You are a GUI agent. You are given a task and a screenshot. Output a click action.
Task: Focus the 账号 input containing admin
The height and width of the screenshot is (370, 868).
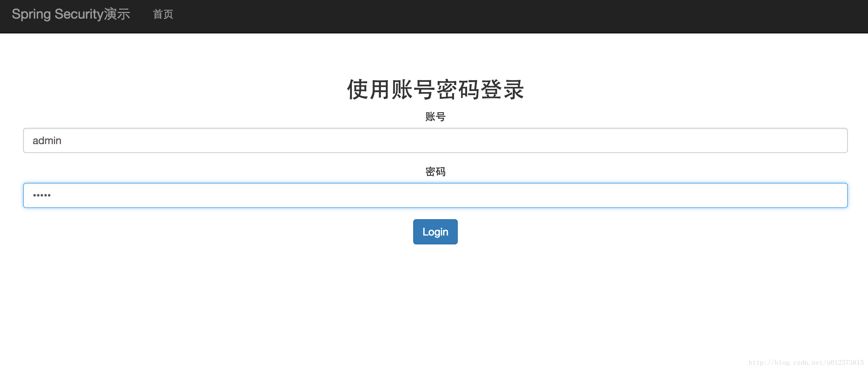coord(435,140)
